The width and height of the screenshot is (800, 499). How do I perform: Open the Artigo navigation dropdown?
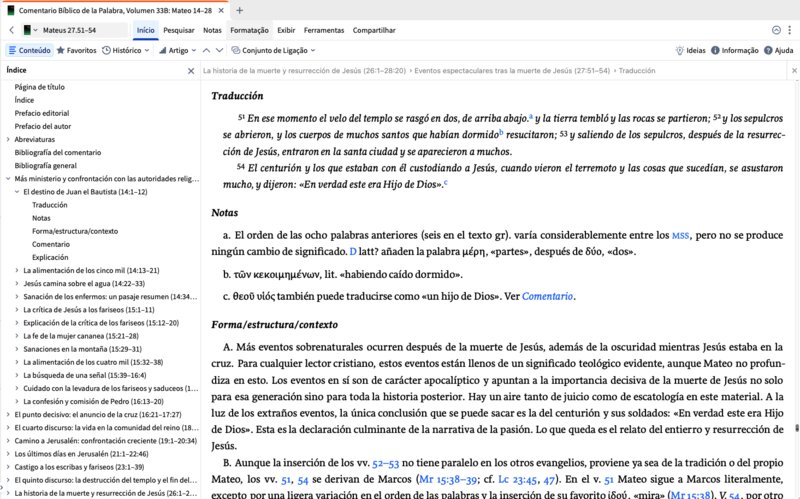pyautogui.click(x=178, y=50)
